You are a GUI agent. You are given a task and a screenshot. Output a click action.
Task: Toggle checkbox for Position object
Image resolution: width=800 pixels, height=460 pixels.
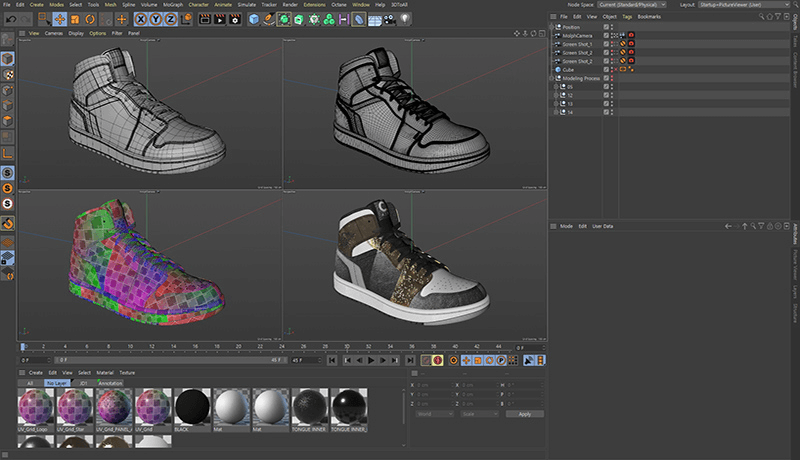coord(606,27)
